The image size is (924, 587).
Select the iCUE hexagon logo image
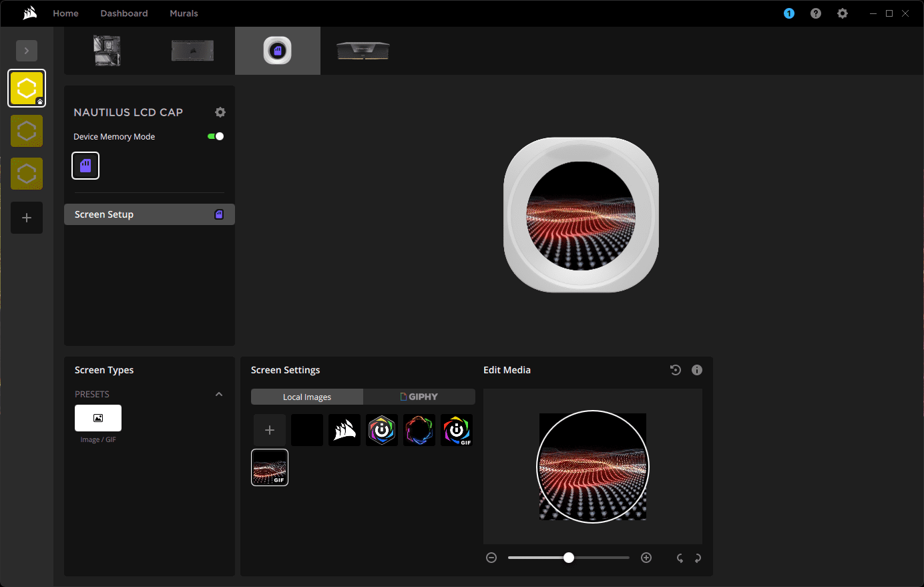(x=381, y=429)
